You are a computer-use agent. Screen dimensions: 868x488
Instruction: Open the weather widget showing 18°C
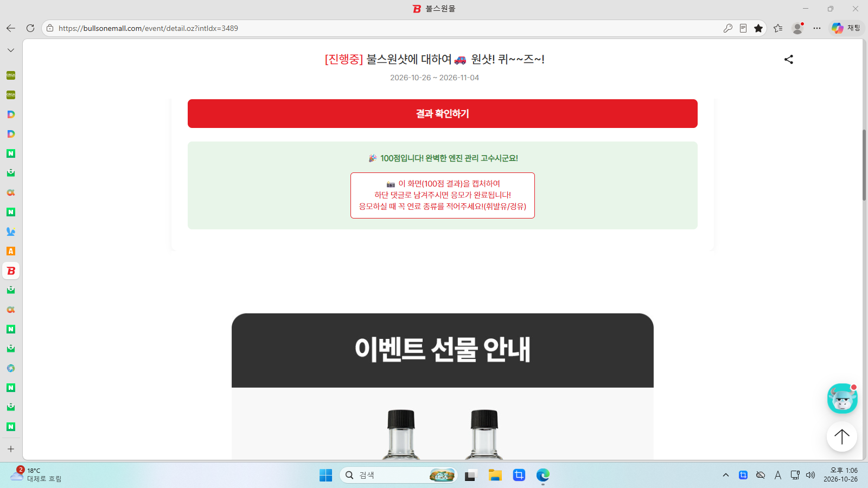(x=36, y=474)
